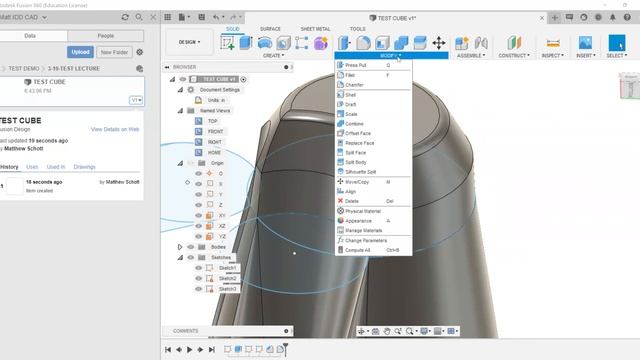Open View Details on Web link
640x360 pixels.
[115, 129]
